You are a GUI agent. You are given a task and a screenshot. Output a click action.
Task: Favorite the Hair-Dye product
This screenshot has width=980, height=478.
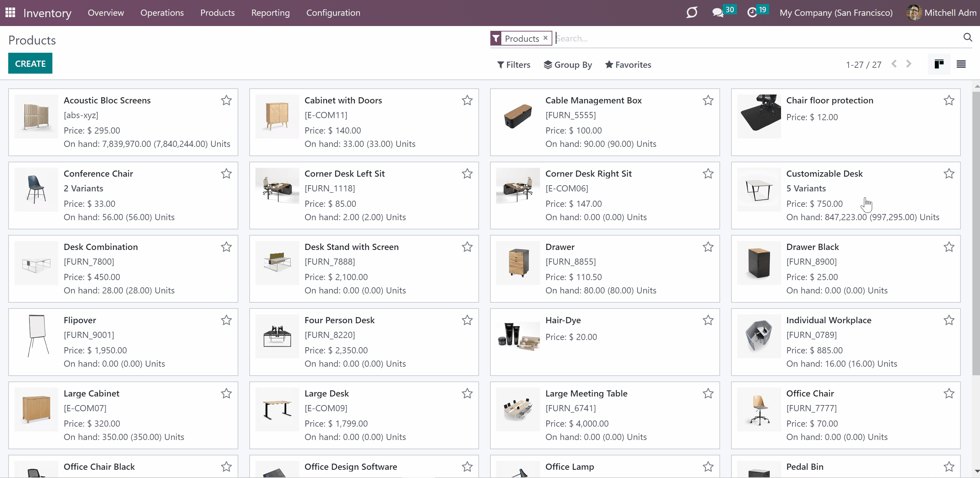click(x=708, y=320)
